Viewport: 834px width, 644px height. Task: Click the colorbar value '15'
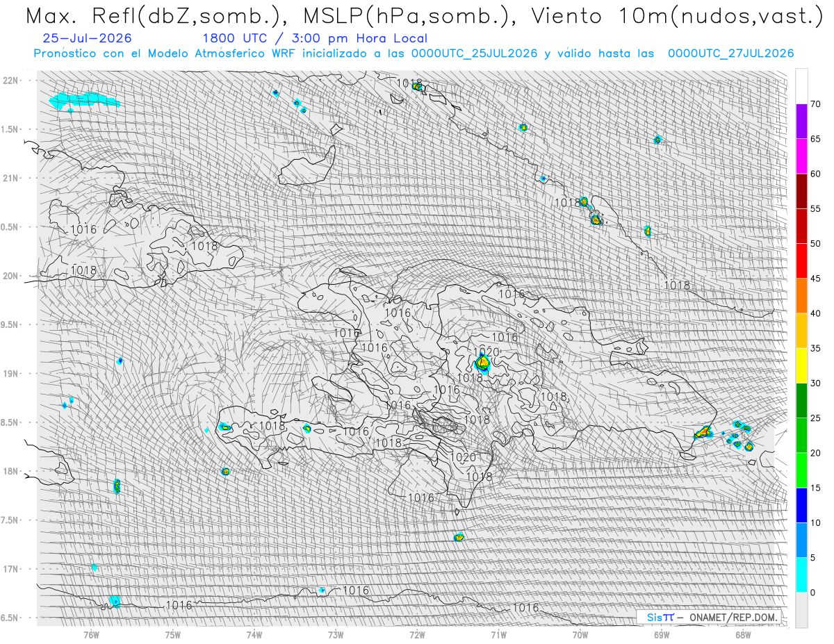[x=815, y=488]
